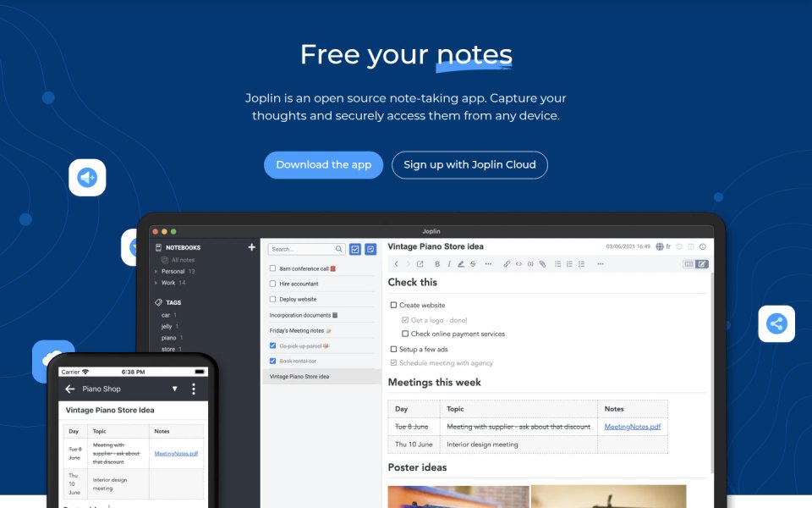
Task: Click the search magnifier icon
Action: pos(338,249)
